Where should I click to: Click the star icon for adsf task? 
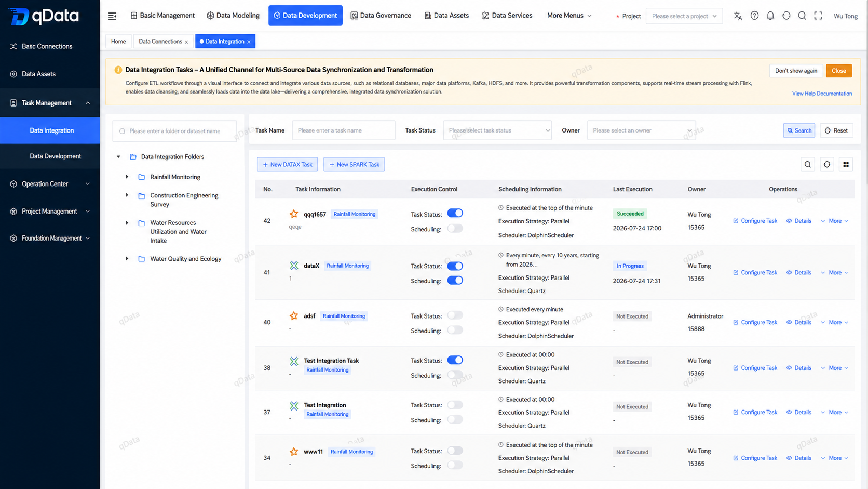coord(294,316)
